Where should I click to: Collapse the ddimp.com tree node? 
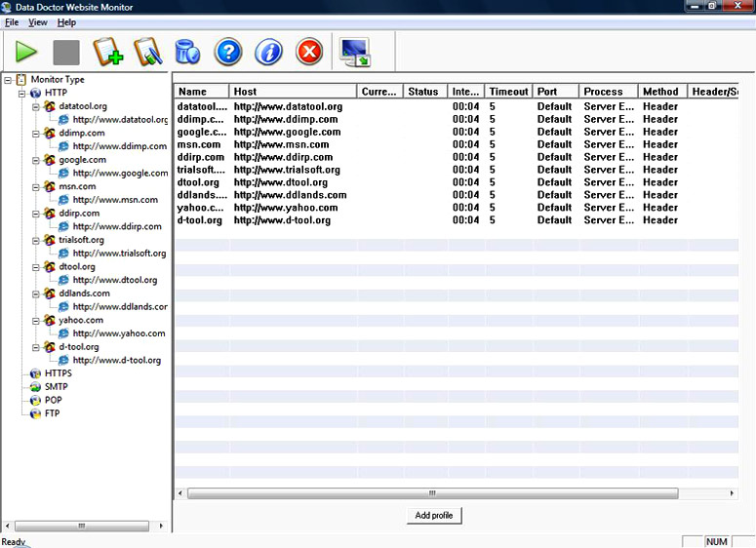click(x=36, y=134)
